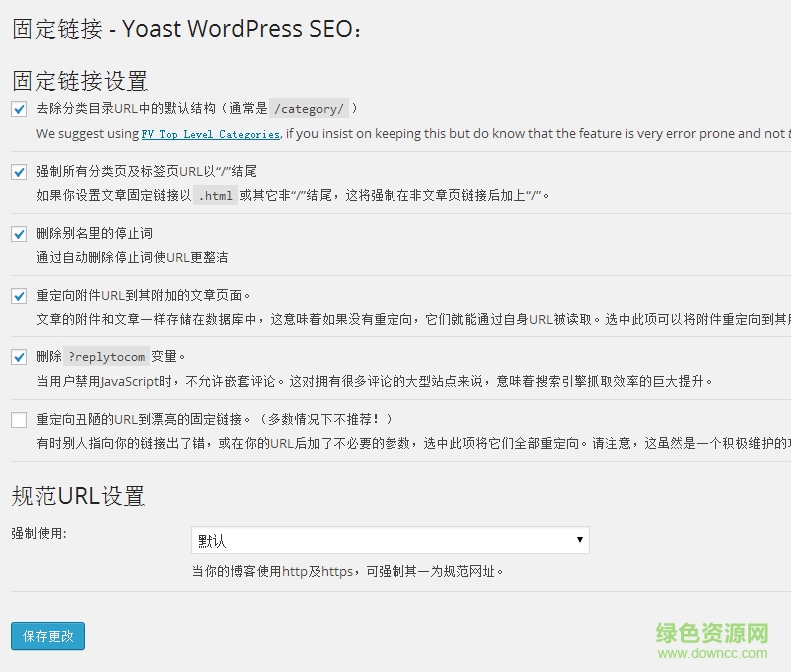Click the 固定链接设置 section heading
Screen dimensions: 791x672
80,81
